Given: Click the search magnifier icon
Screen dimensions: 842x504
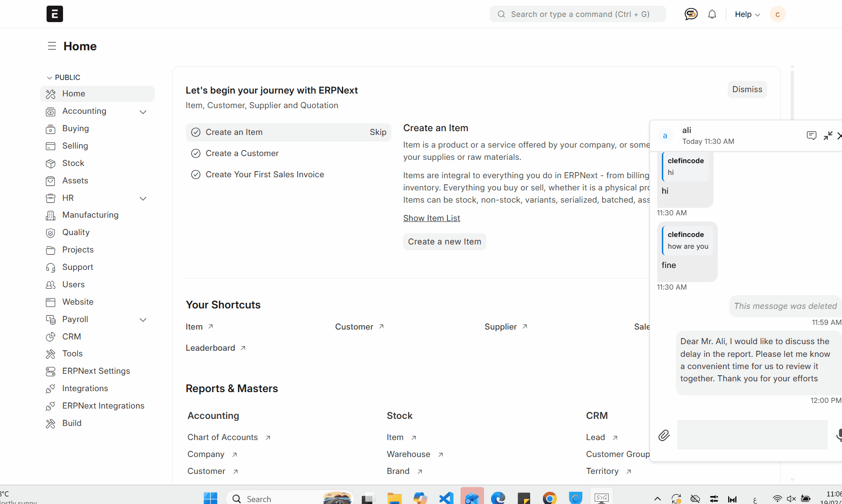Looking at the screenshot, I should coord(501,14).
